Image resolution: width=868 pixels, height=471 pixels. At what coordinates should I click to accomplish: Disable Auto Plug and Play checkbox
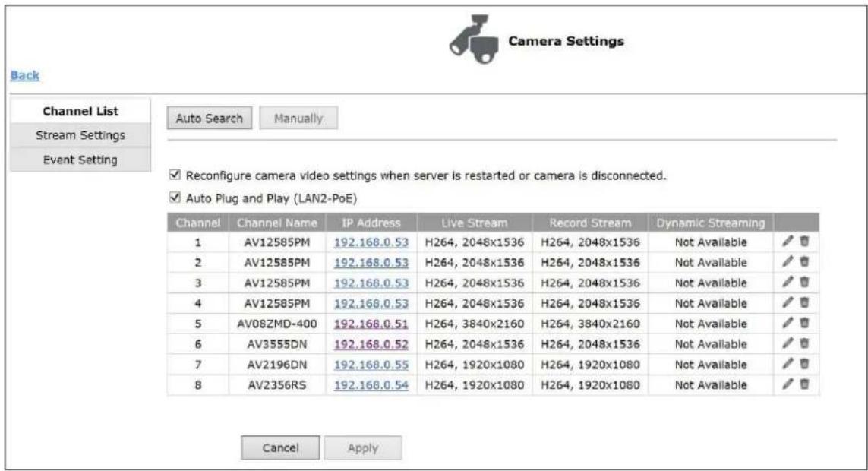point(175,198)
